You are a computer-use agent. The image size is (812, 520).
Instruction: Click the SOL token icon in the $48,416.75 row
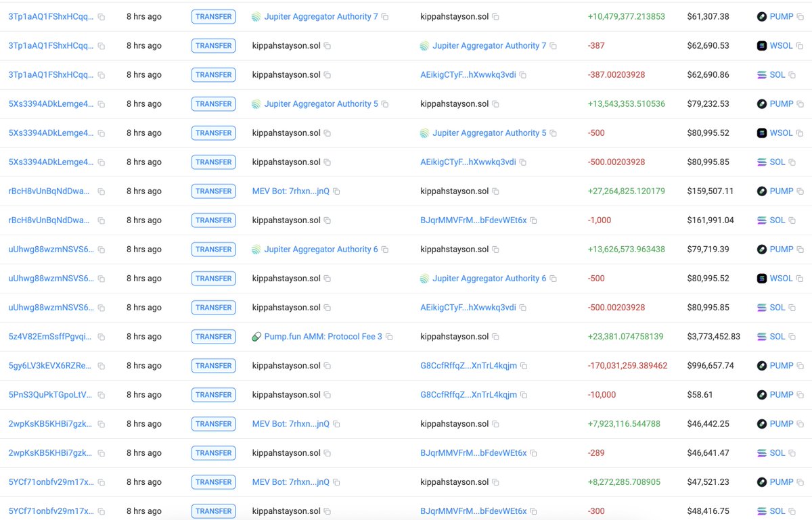(762, 511)
